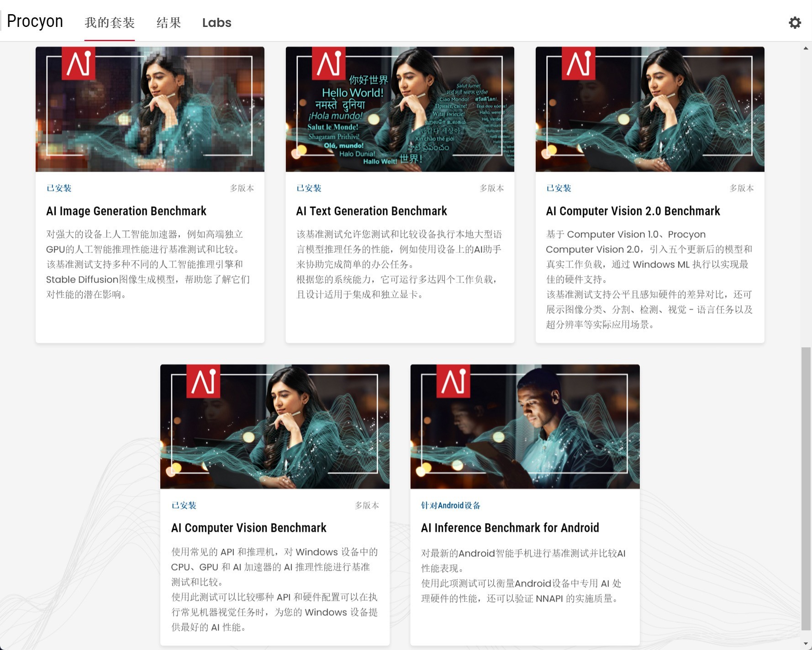Click 多版本 on the AI Image Generation card
Viewport: 812px width, 650px height.
[x=242, y=188]
